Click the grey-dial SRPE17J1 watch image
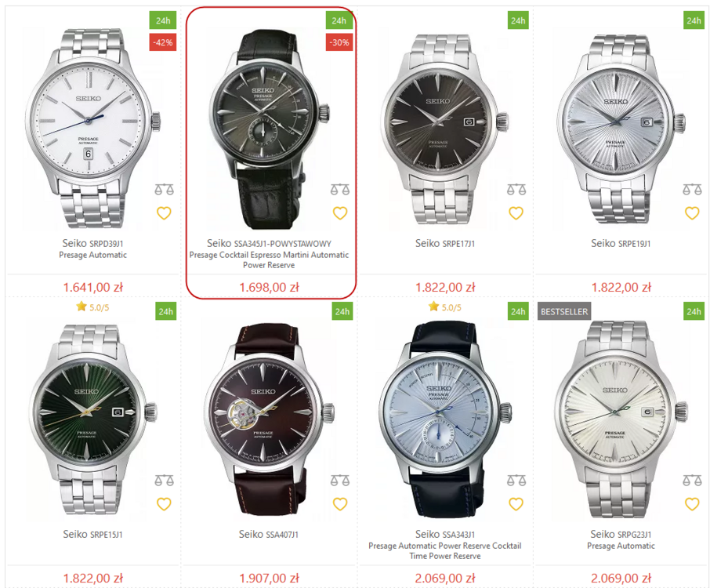The width and height of the screenshot is (710, 588). tap(445, 129)
